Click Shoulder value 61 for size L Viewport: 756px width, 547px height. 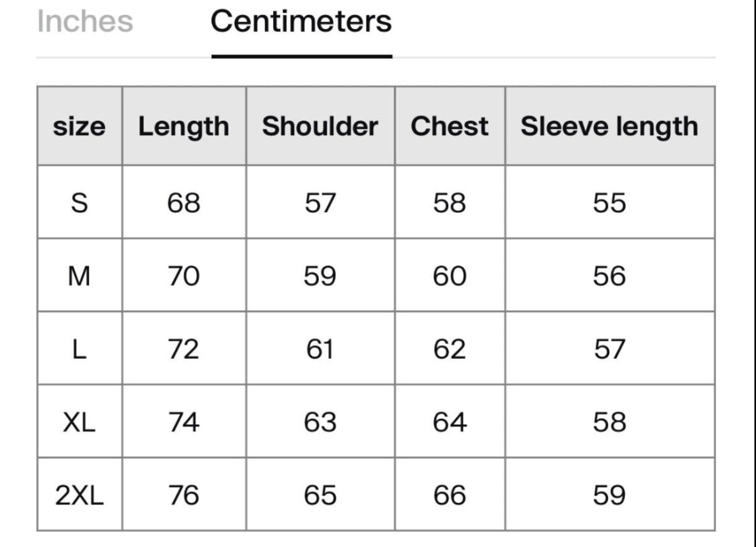tap(320, 349)
